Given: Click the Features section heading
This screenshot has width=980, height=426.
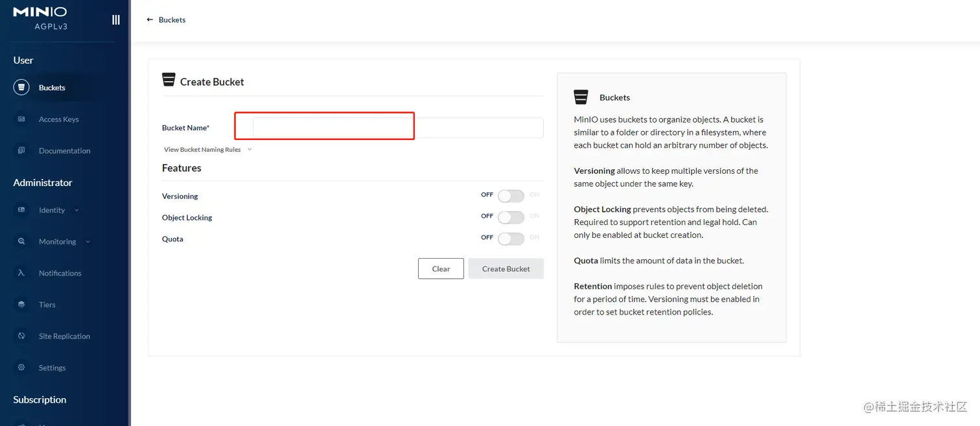Looking at the screenshot, I should pos(181,168).
